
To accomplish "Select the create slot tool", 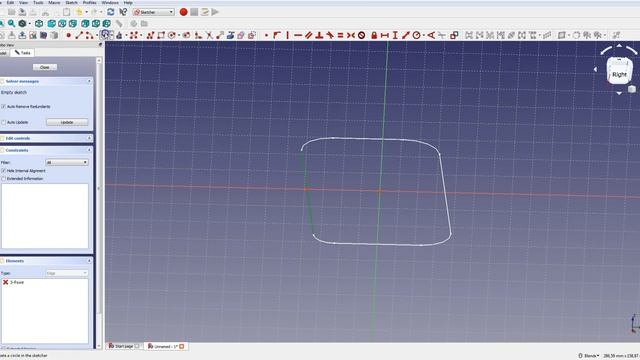I will coord(187,36).
